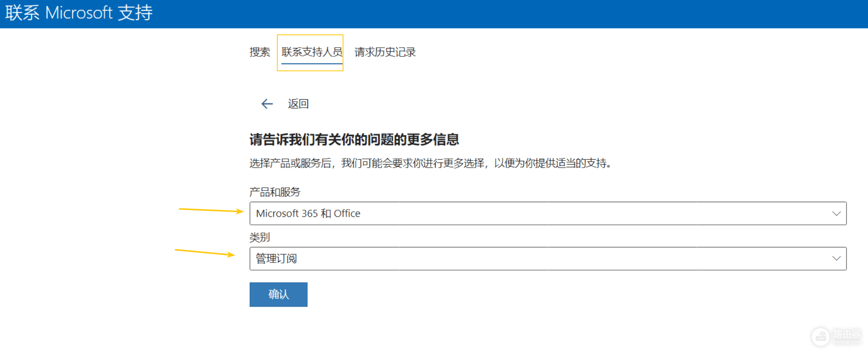Expand chevron on Microsoft 365 和 Office field
Image resolution: width=868 pixels, height=353 pixels.
coord(836,214)
